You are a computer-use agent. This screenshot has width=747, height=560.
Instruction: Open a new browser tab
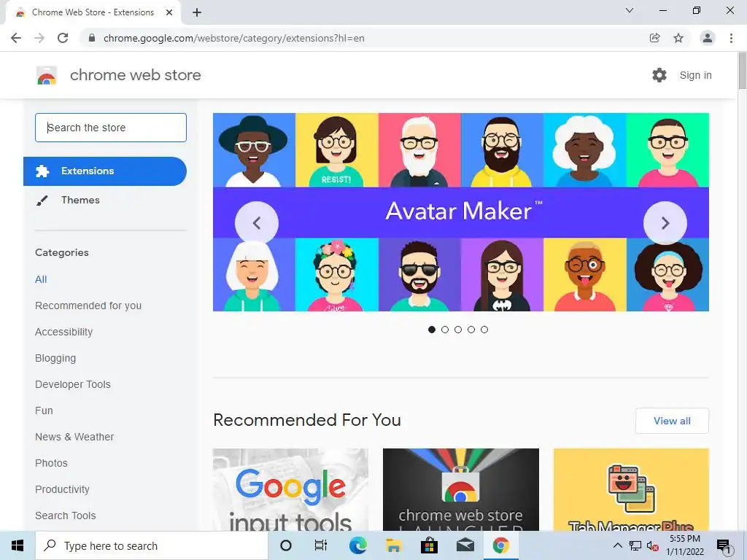coord(197,12)
